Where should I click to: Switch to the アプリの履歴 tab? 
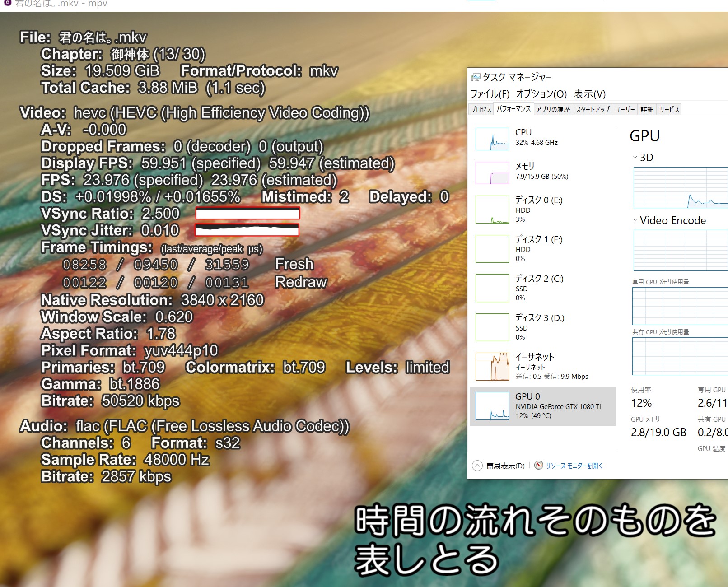point(553,109)
